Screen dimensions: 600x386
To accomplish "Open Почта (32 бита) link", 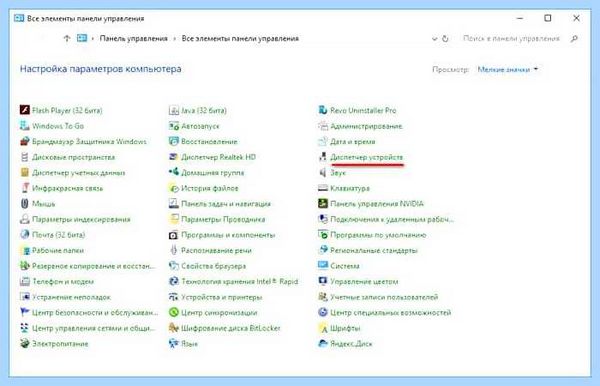I will point(59,235).
